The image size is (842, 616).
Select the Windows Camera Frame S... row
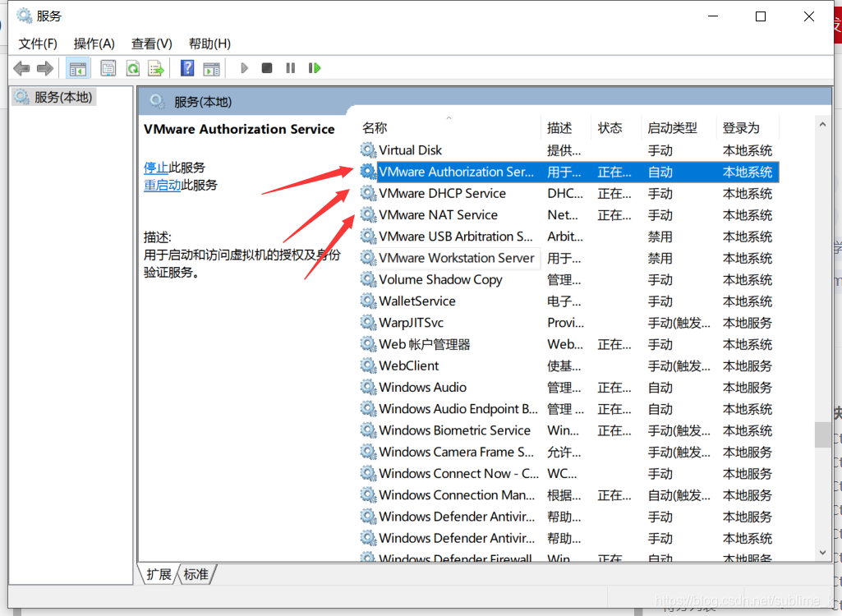(x=569, y=452)
